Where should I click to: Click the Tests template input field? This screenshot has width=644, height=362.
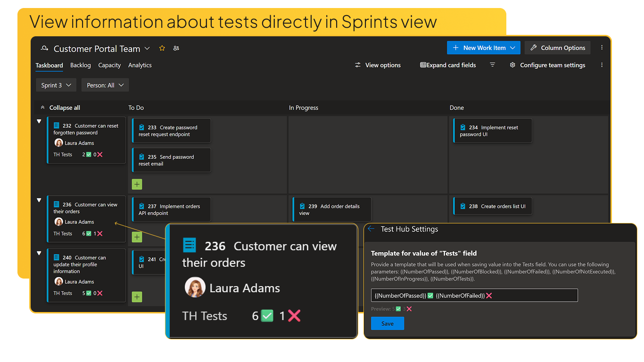[474, 295]
